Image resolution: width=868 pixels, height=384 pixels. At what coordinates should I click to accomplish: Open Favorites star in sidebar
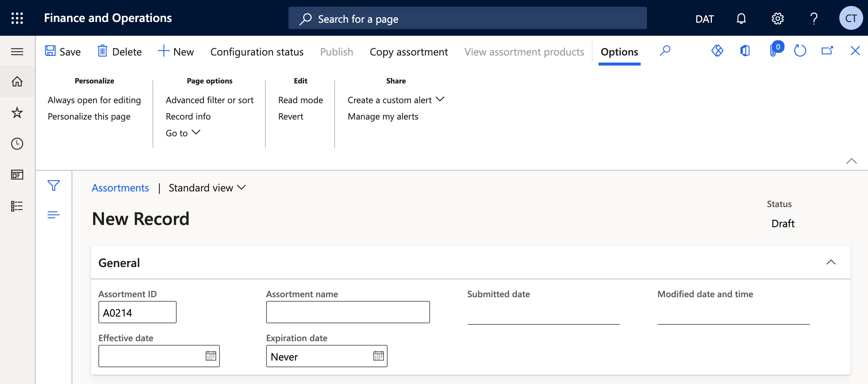pos(17,112)
